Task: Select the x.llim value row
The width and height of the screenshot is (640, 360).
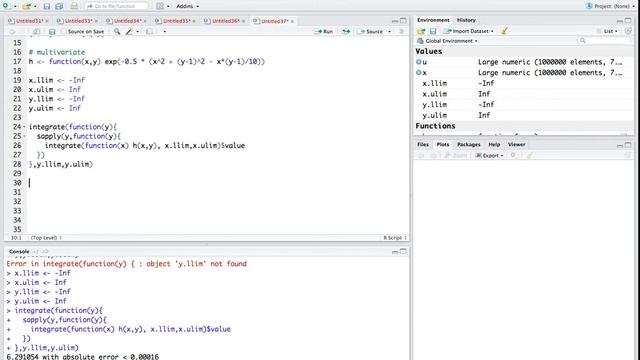Action: coord(524,83)
